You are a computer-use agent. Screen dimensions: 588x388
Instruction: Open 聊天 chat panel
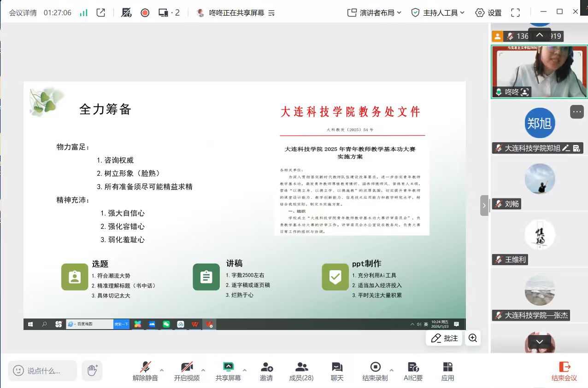[x=337, y=371]
